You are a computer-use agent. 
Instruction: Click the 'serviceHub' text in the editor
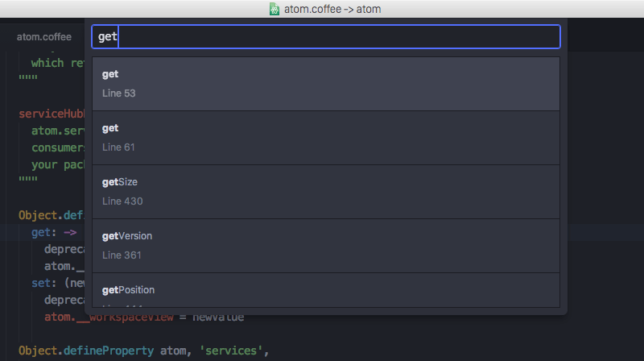pyautogui.click(x=50, y=114)
